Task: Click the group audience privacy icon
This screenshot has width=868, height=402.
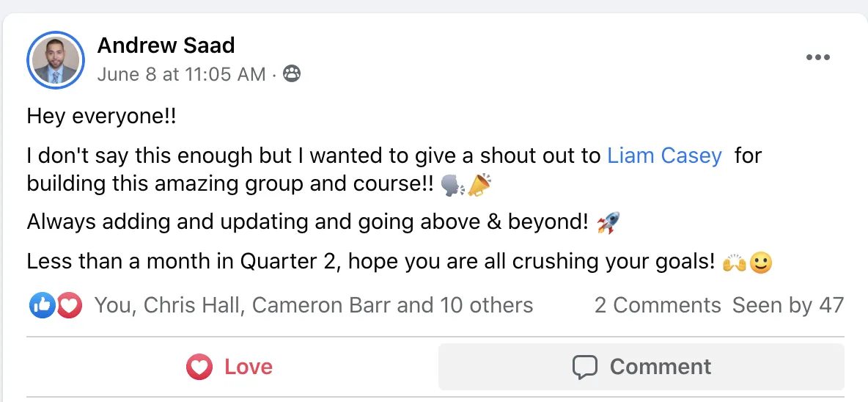Action: (x=292, y=74)
